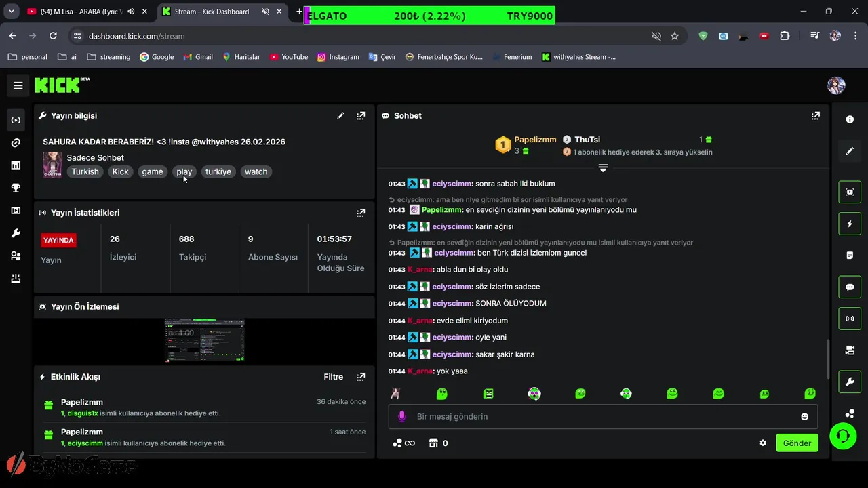Toggle the chat bubble button in right bar
Screen dimensions: 868x488
click(850, 287)
